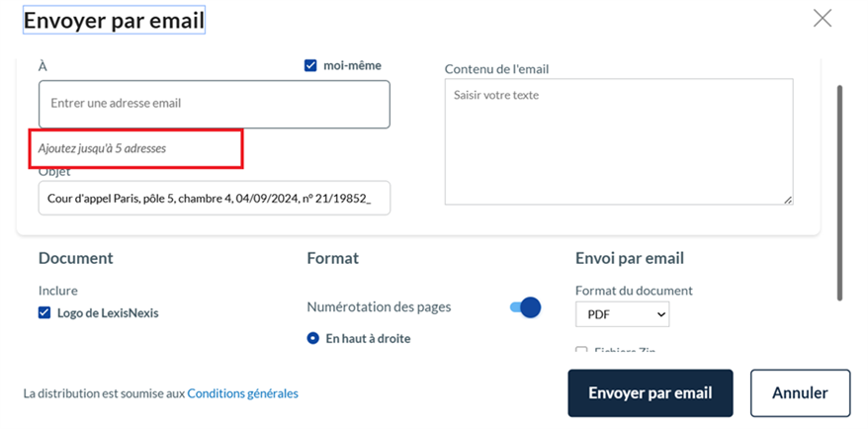Click the Numérotation des pages label

(379, 307)
